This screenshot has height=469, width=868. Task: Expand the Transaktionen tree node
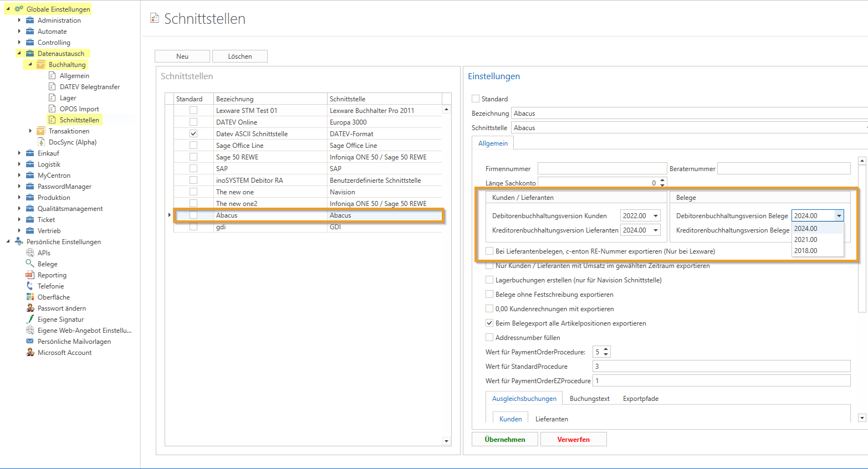pos(30,131)
